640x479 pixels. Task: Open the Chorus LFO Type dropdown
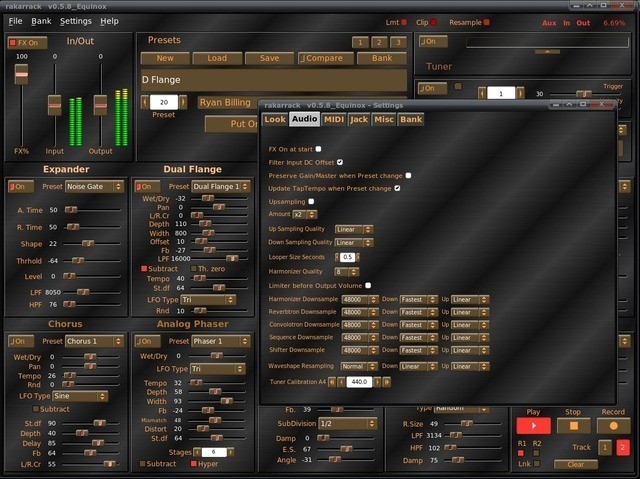click(81, 396)
